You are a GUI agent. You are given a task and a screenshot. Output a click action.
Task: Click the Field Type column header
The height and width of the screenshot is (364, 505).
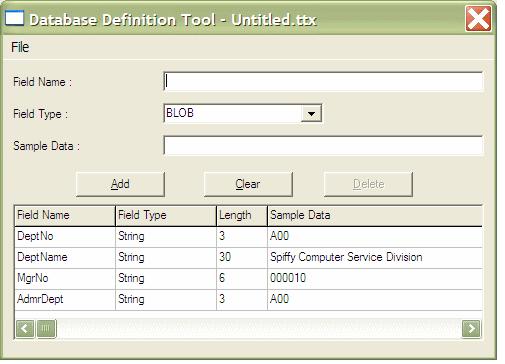tap(166, 216)
